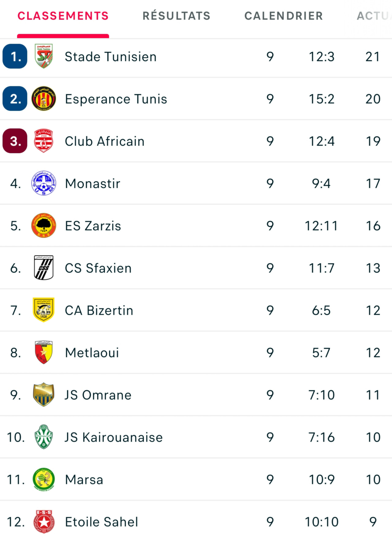This screenshot has width=392, height=541.
Task: Tap the maroon rank 3 badge
Action: (x=15, y=141)
